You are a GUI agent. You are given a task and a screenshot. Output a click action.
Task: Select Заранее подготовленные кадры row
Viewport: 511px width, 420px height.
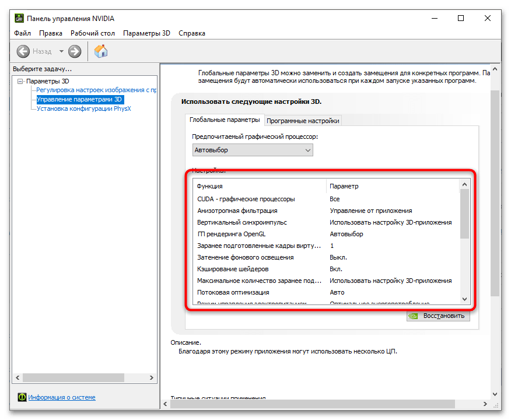(326, 246)
